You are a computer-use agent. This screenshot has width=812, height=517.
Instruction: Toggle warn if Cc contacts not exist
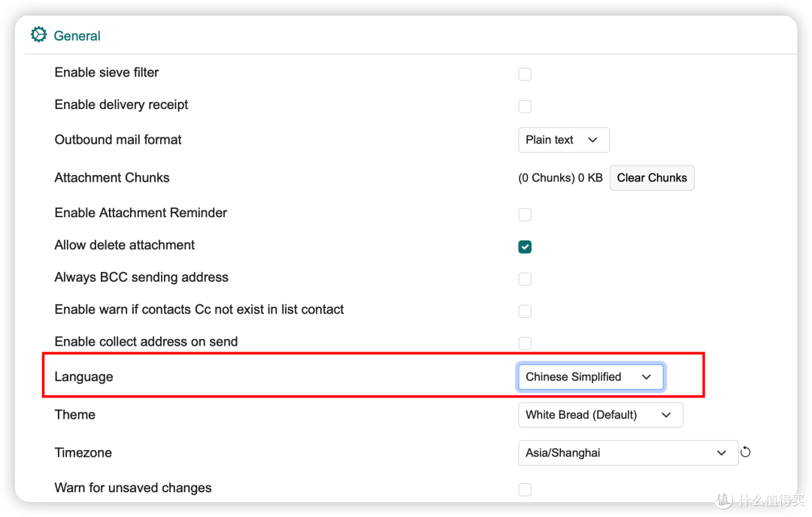pyautogui.click(x=525, y=311)
